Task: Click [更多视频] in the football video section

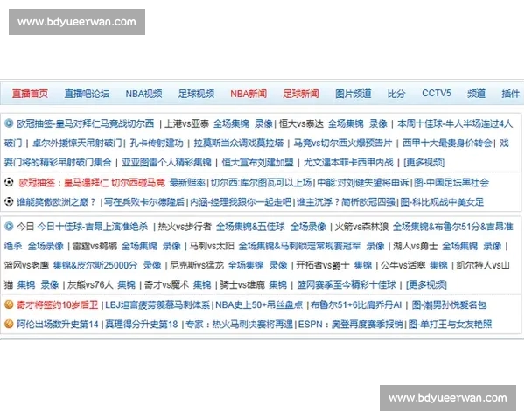Action: pos(423,163)
